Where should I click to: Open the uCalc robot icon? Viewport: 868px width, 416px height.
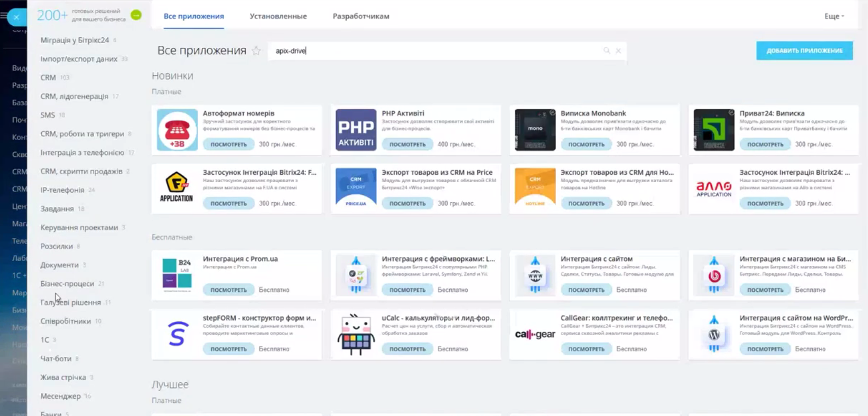click(356, 334)
